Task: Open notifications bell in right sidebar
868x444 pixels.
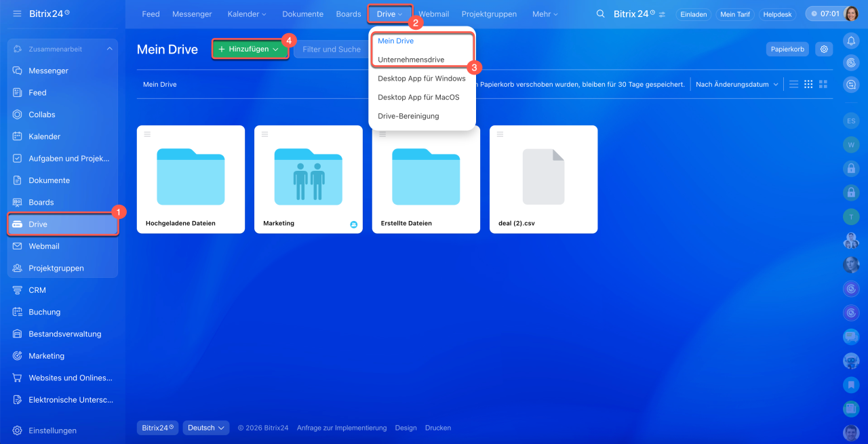Action: coord(850,41)
